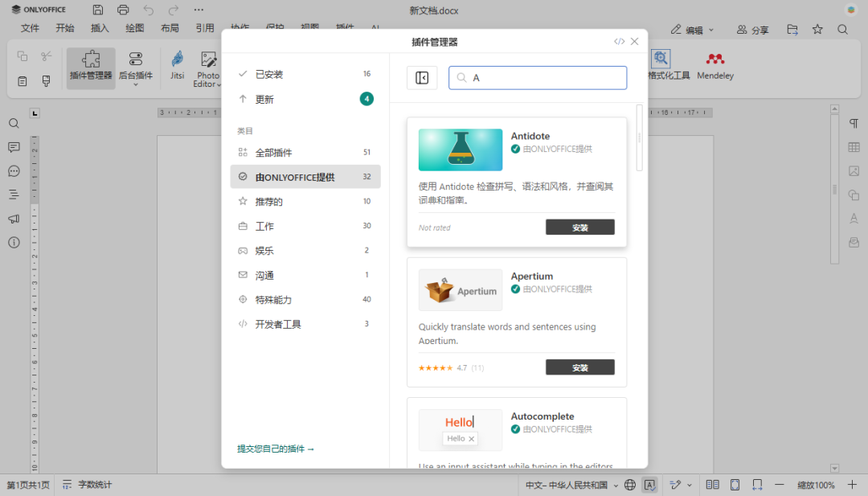Click the Copy icon in the ribbon
The width and height of the screenshot is (868, 496).
click(x=23, y=56)
